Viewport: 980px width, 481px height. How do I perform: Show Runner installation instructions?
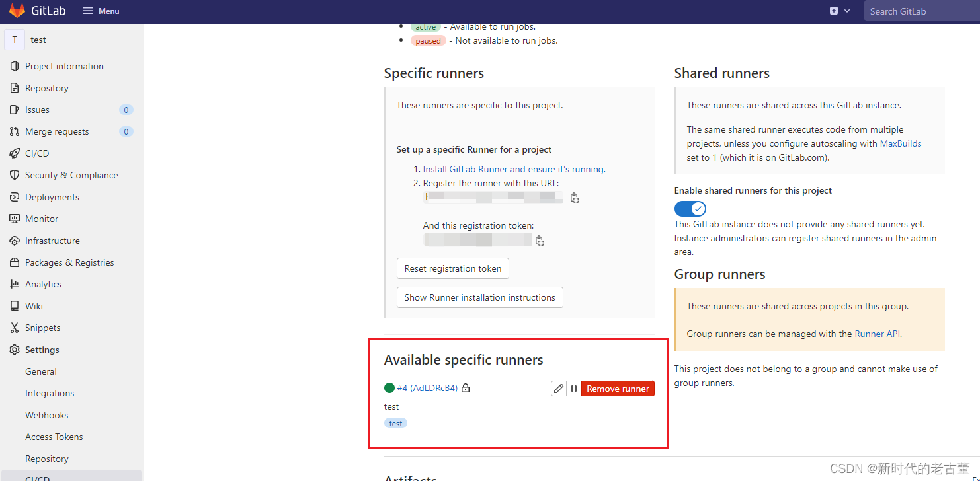coord(479,297)
